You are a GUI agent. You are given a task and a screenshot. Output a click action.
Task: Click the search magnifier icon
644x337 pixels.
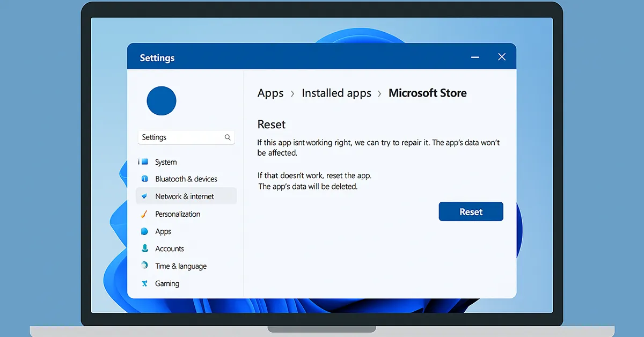click(228, 137)
